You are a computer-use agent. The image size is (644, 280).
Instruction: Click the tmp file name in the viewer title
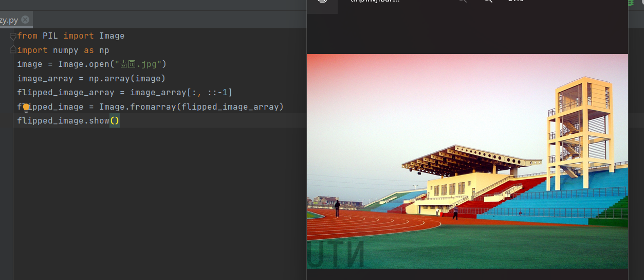[375, 1]
